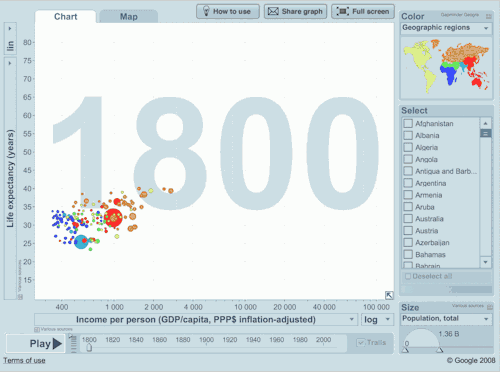This screenshot has width=500, height=372.
Task: Click the playback speed bars icon
Action: pos(74,344)
